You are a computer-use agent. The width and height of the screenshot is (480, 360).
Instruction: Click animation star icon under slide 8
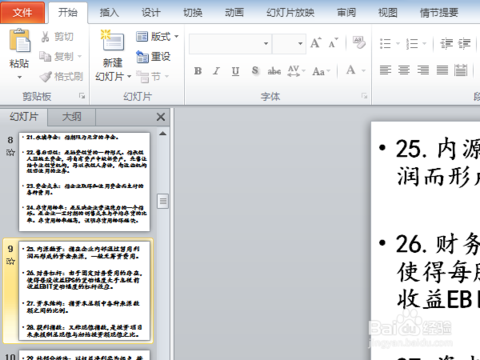pyautogui.click(x=10, y=152)
